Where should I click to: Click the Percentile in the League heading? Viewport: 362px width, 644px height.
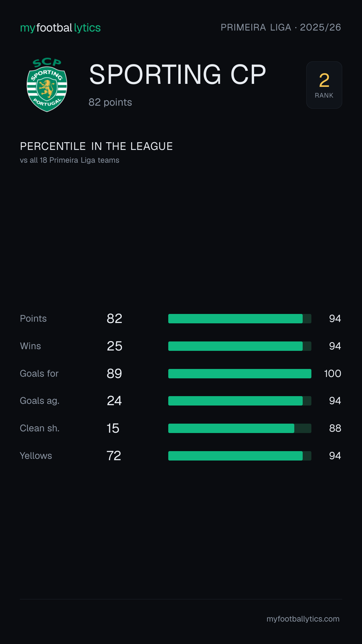coord(96,146)
